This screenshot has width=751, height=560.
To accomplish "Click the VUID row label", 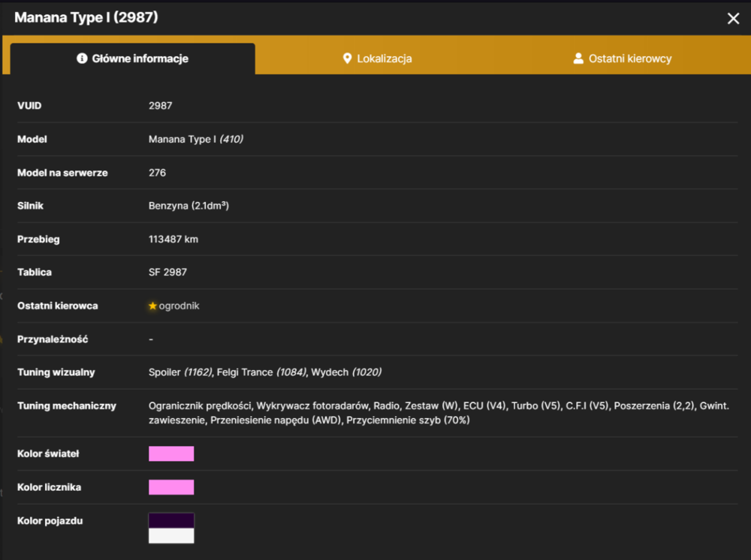I will (29, 106).
